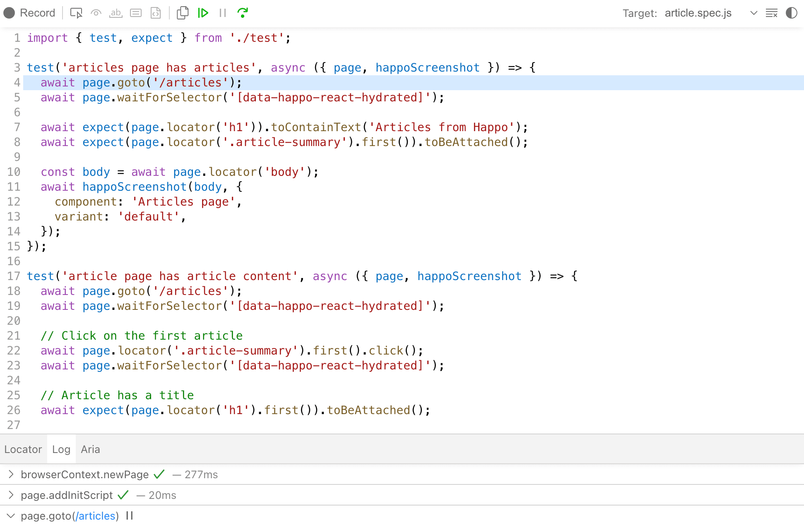
Task: Switch the color theme mode
Action: point(792,13)
